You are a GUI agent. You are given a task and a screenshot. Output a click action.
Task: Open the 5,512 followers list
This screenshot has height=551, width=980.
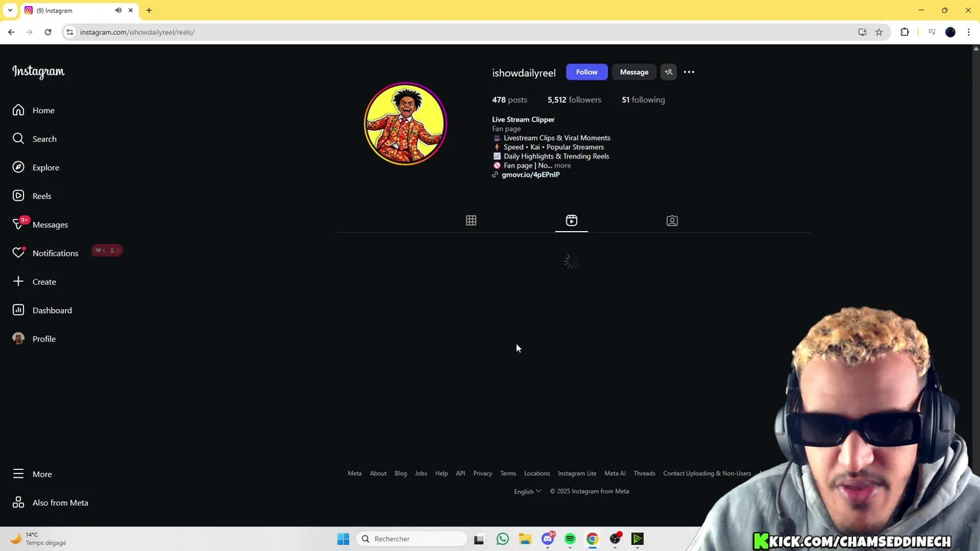click(x=574, y=99)
